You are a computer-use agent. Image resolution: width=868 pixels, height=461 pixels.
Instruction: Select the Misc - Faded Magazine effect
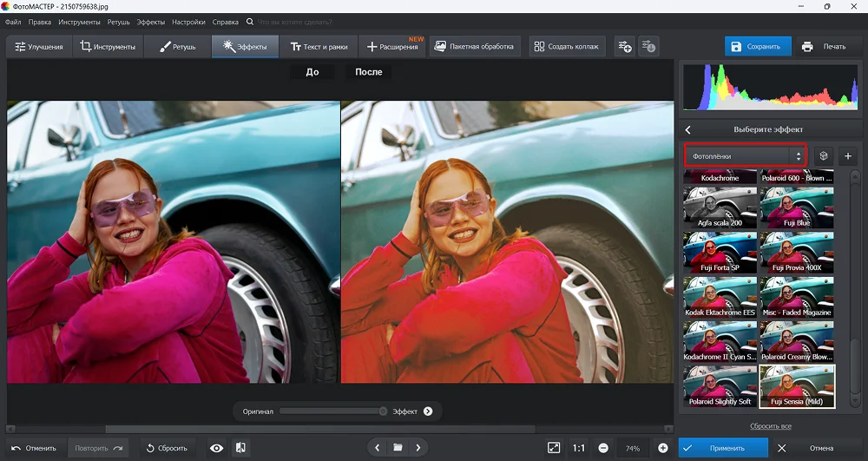797,297
